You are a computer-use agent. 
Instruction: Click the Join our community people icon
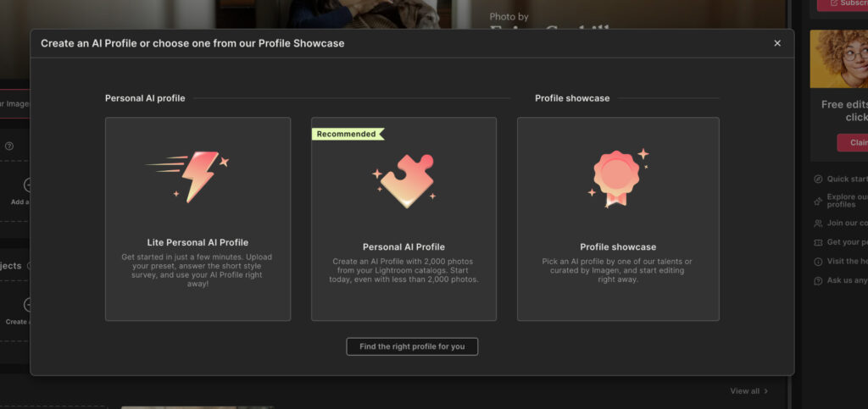click(x=818, y=224)
